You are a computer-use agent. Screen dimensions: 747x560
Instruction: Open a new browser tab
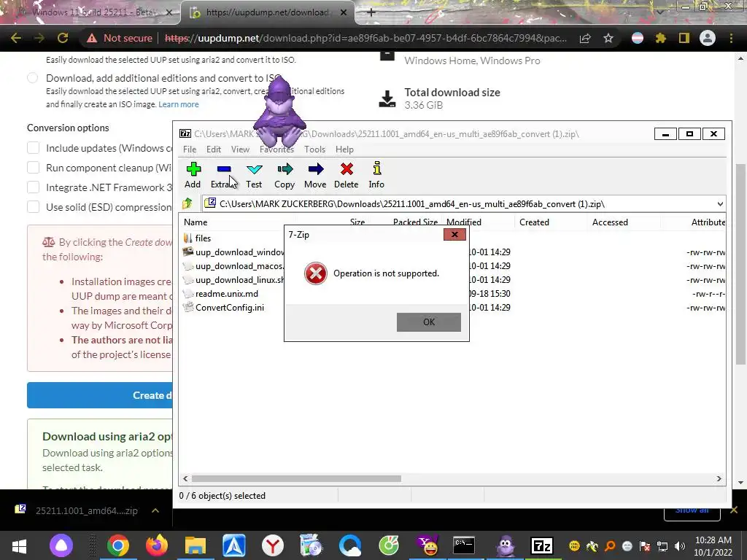(371, 13)
